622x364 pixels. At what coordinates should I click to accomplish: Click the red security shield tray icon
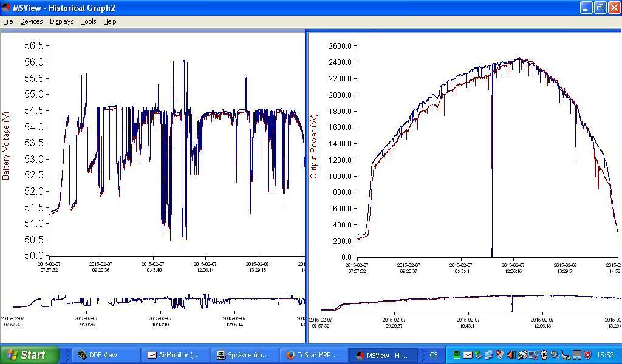click(587, 355)
